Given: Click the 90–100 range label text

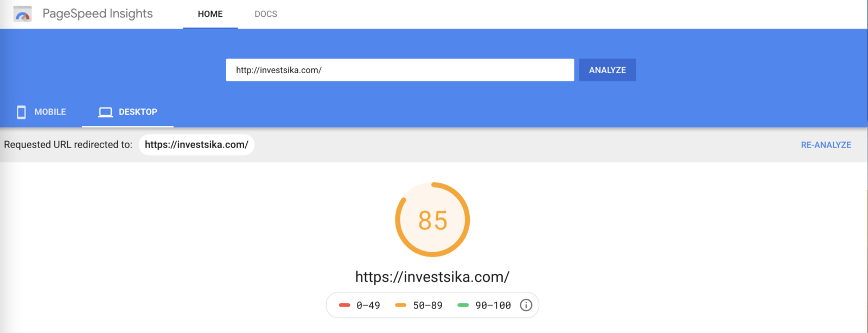Looking at the screenshot, I should coord(493,305).
